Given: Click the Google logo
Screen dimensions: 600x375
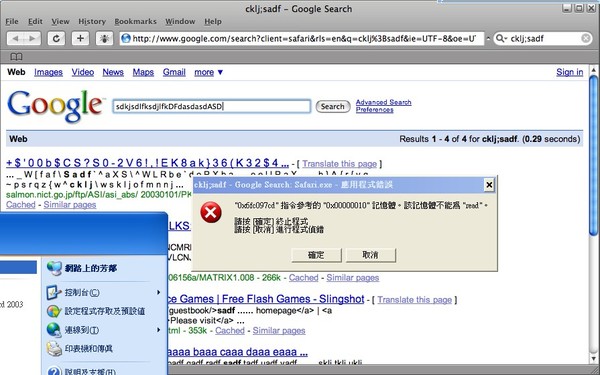Looking at the screenshot, I should (56, 107).
